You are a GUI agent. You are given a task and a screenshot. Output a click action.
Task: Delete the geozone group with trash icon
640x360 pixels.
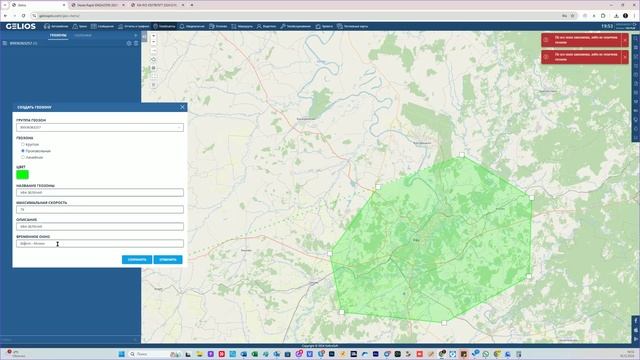tap(136, 43)
